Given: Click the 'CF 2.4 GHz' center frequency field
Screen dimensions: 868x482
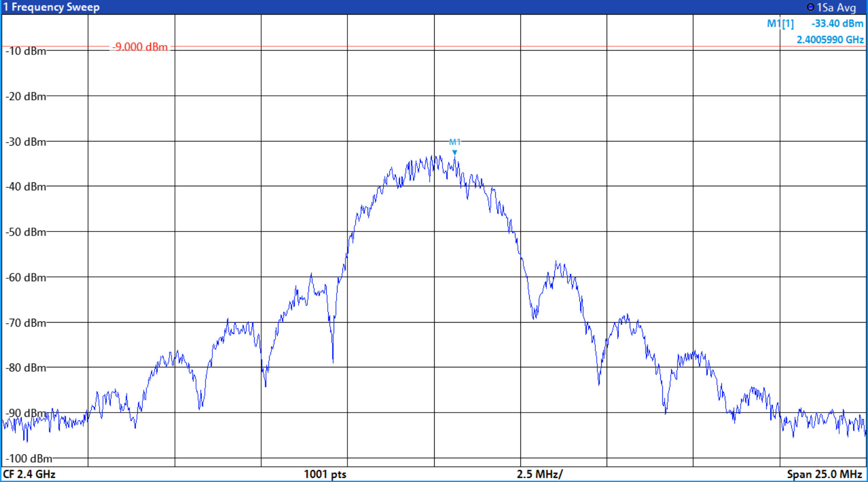Looking at the screenshot, I should point(29,474).
